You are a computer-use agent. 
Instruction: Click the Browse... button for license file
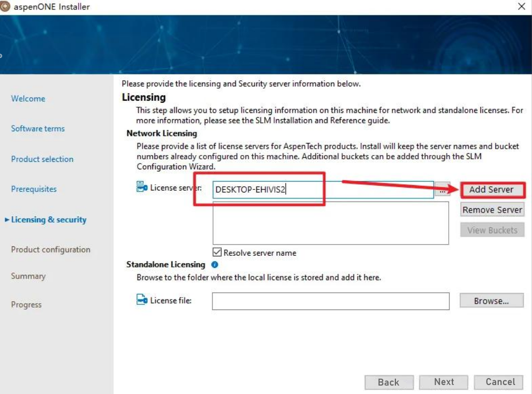pyautogui.click(x=491, y=301)
